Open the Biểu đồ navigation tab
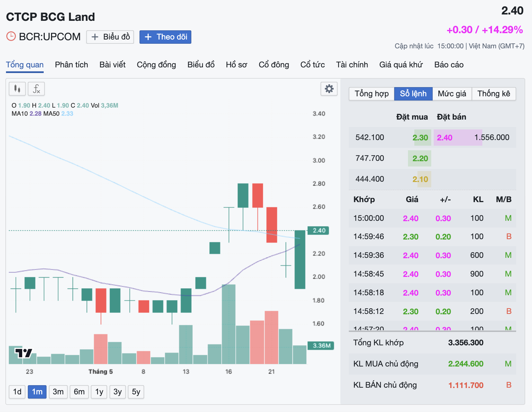 pyautogui.click(x=201, y=65)
